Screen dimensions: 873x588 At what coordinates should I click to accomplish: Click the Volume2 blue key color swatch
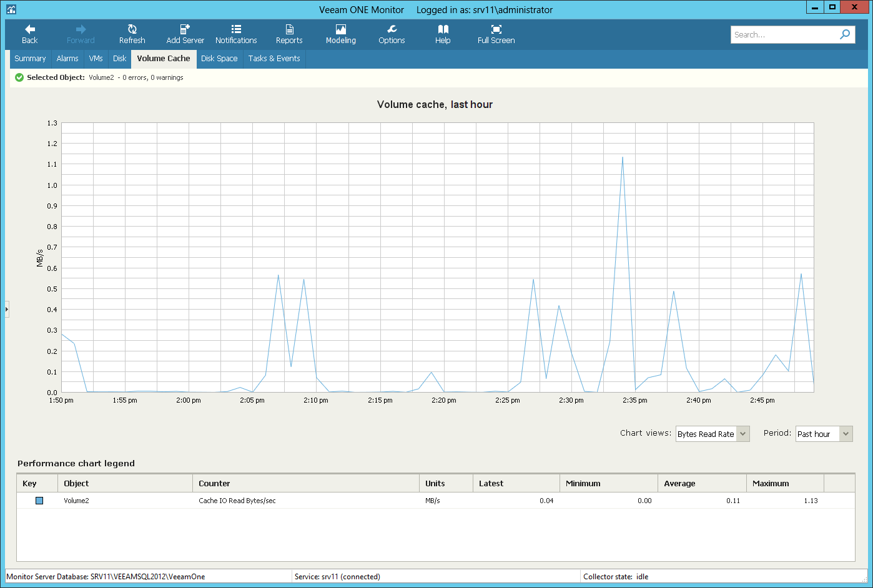pos(39,501)
